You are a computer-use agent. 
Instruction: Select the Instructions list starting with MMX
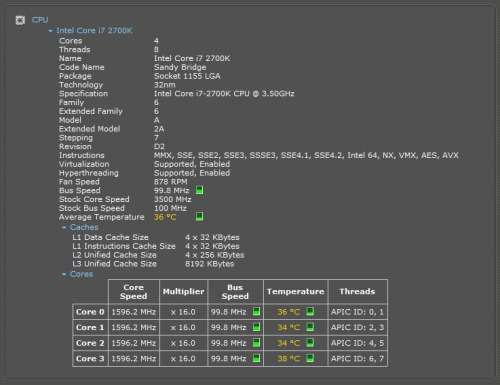point(306,155)
